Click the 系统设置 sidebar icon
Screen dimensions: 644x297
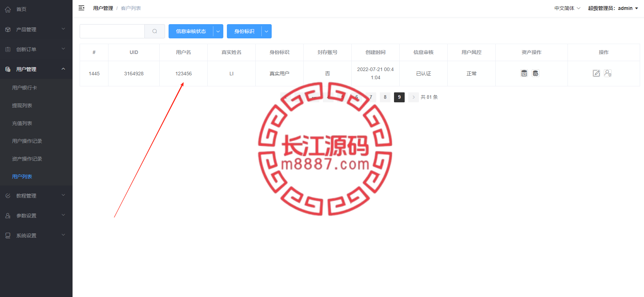[8, 236]
